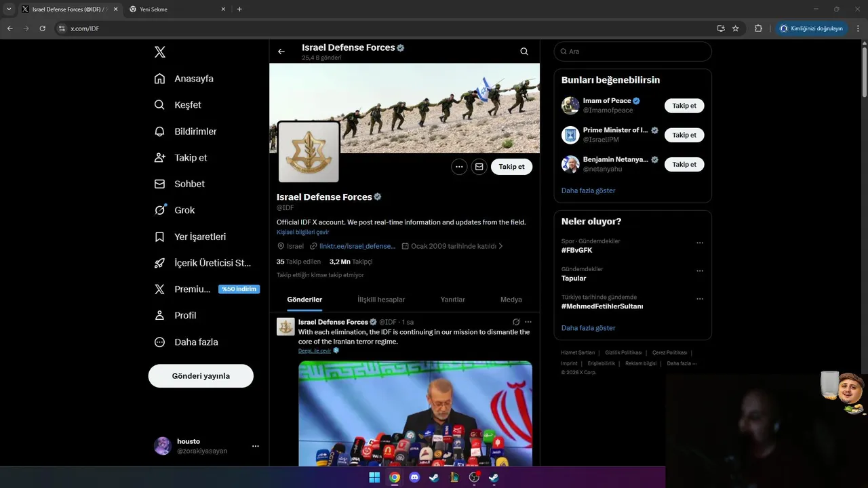
Task: Switch to the Medya tab
Action: click(x=511, y=300)
